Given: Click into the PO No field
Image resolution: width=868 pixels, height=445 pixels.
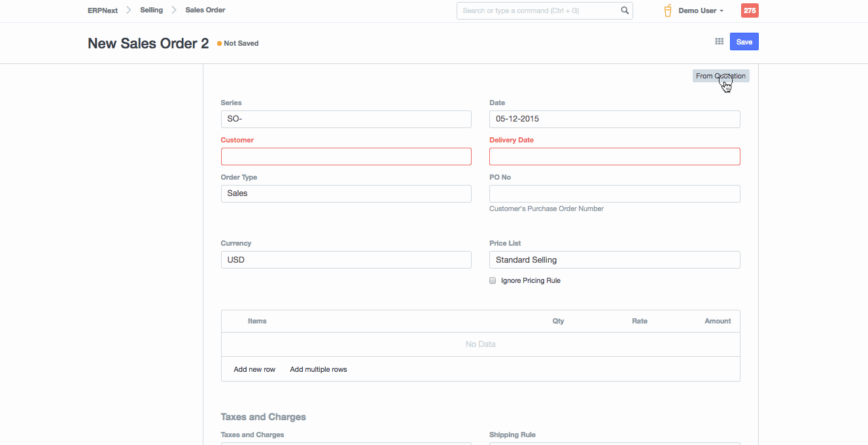Looking at the screenshot, I should [x=614, y=193].
